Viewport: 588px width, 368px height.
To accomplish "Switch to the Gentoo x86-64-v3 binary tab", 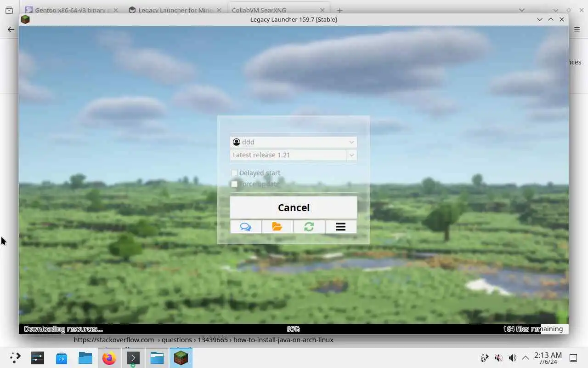I will pyautogui.click(x=72, y=10).
